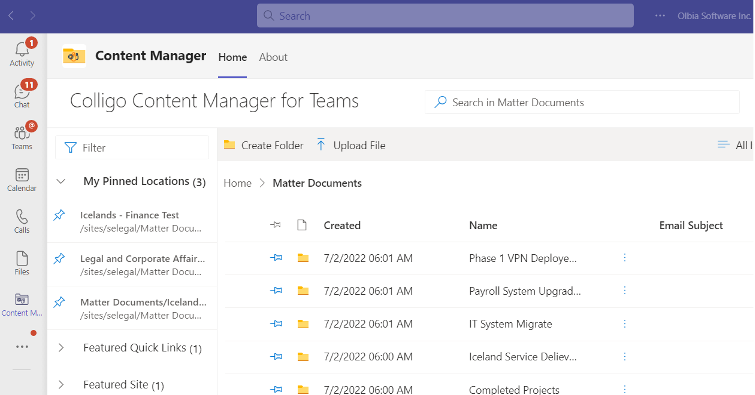Collapse My Pinned Locations section
This screenshot has height=395, width=755.
pos(61,182)
